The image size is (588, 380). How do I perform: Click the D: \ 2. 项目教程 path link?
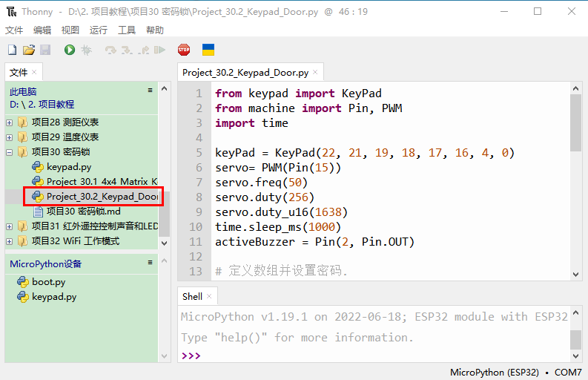(x=42, y=105)
